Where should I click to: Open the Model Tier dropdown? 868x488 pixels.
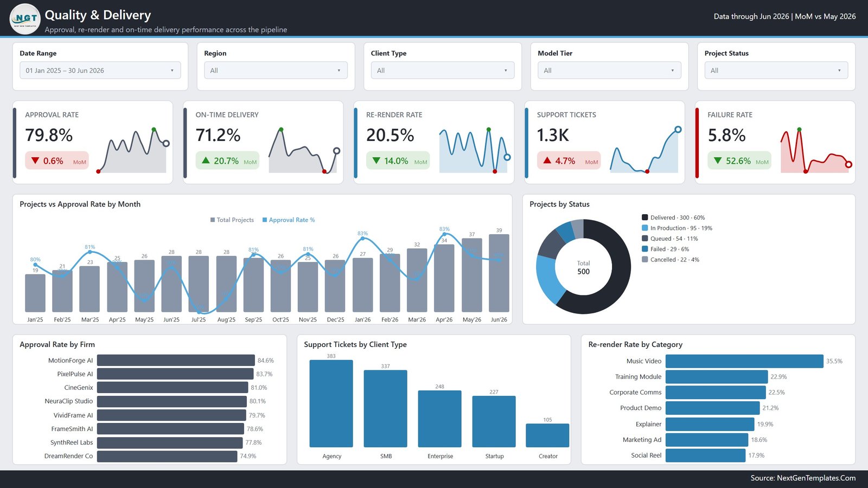click(609, 70)
